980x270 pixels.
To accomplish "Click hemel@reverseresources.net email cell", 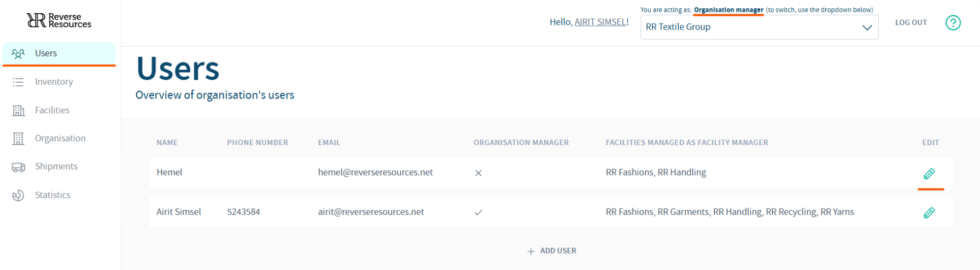I will coord(375,173).
